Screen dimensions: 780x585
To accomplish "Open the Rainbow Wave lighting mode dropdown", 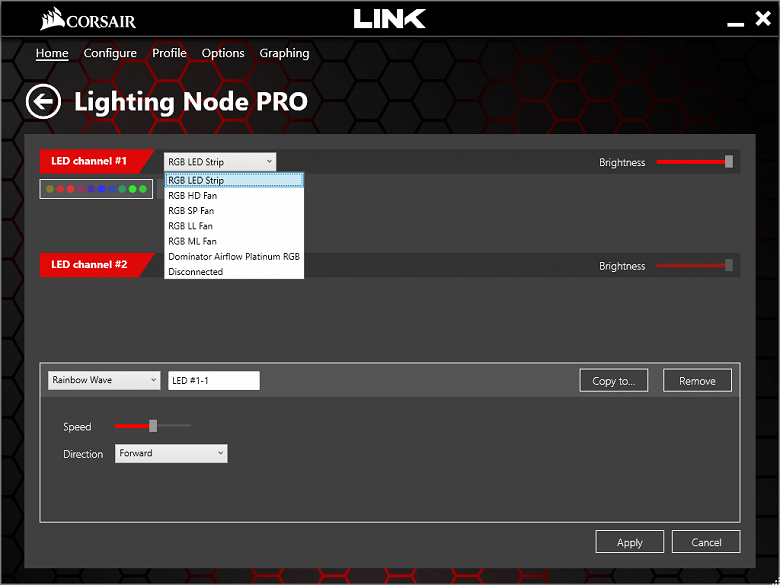I will coord(104,380).
